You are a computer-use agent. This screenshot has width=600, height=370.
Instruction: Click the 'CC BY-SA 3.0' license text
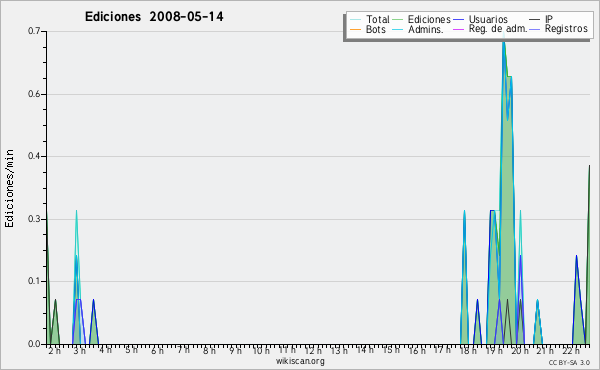pos(569,362)
